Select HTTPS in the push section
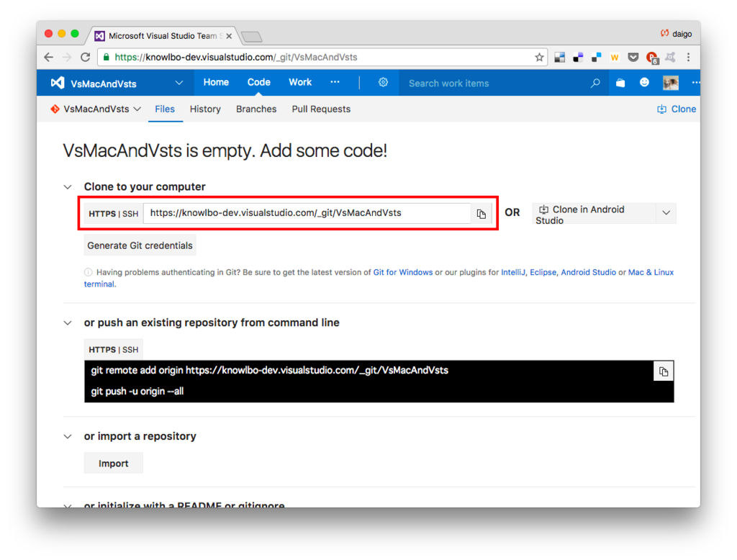 click(102, 350)
